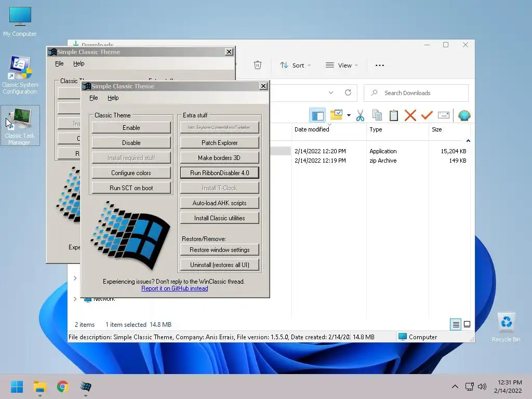The height and width of the screenshot is (399, 532).
Task: Click the rename field icon in toolbar
Action: pos(444,115)
